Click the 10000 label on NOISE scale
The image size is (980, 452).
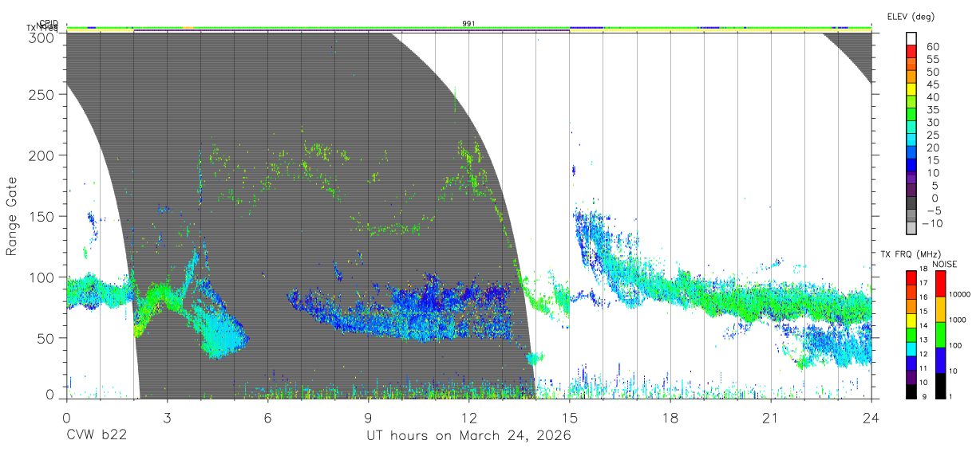coord(960,295)
